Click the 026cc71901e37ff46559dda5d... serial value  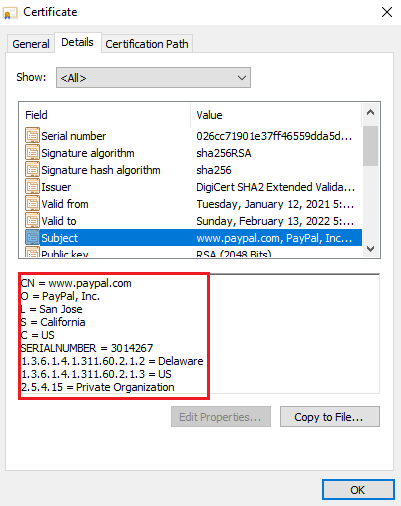click(274, 136)
